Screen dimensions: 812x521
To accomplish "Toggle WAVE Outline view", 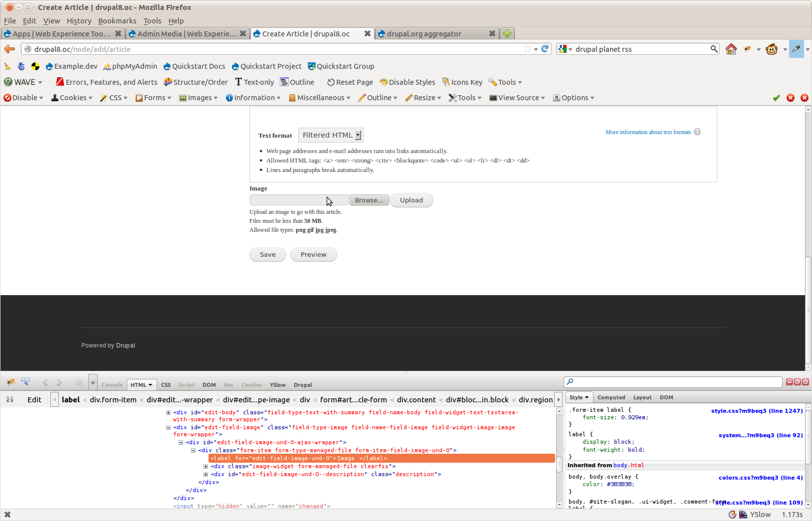I will [x=297, y=82].
